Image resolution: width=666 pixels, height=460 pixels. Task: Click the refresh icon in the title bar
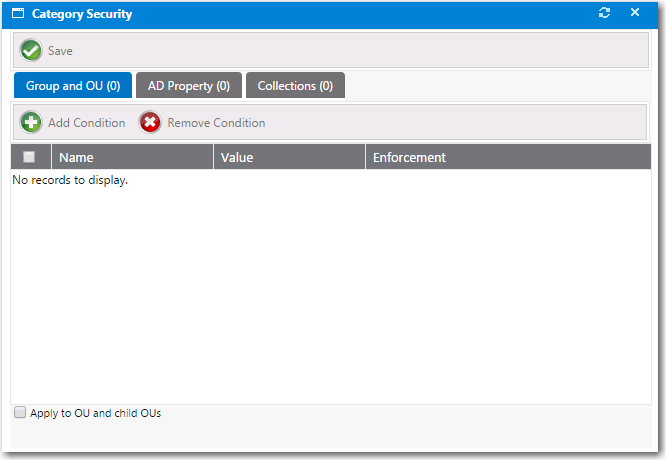tap(603, 13)
